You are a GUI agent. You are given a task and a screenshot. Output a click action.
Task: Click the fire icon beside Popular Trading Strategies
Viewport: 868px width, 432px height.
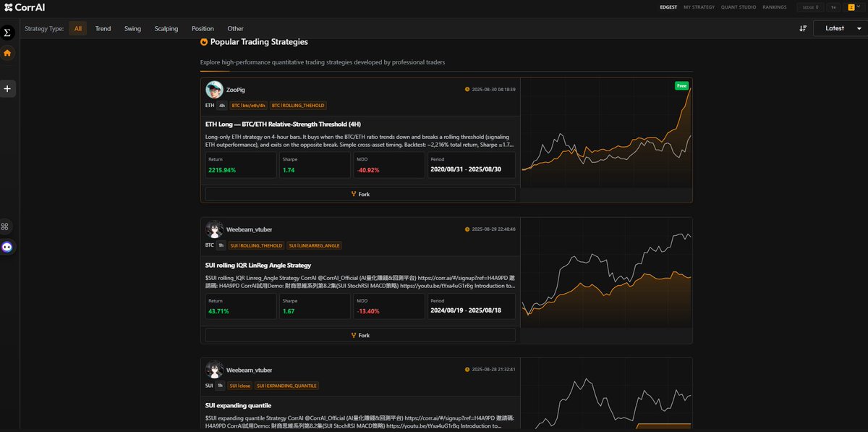[x=204, y=42]
